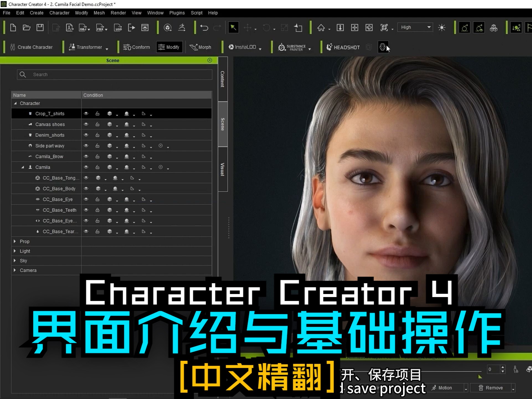Click the Modify button

pyautogui.click(x=169, y=47)
